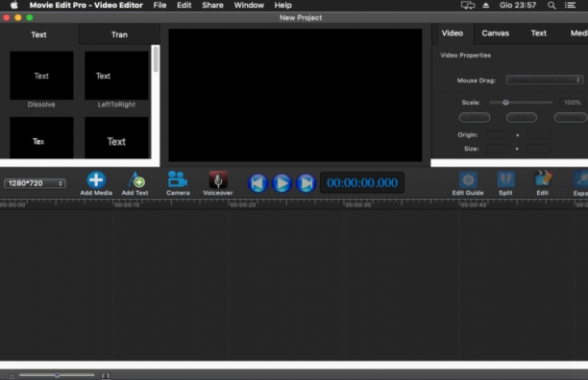Click the text effects panel scrollbar
Image resolution: width=588 pixels, height=380 pixels.
[x=156, y=59]
